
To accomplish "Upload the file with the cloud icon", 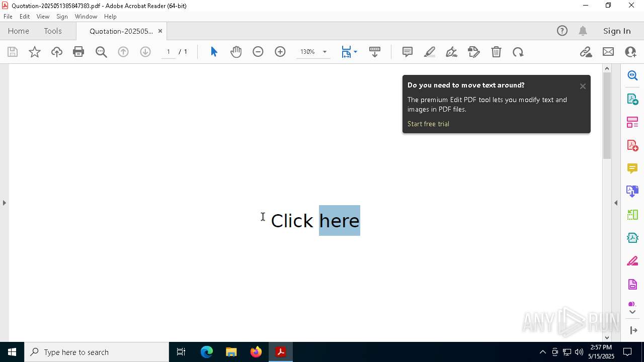I will (57, 52).
